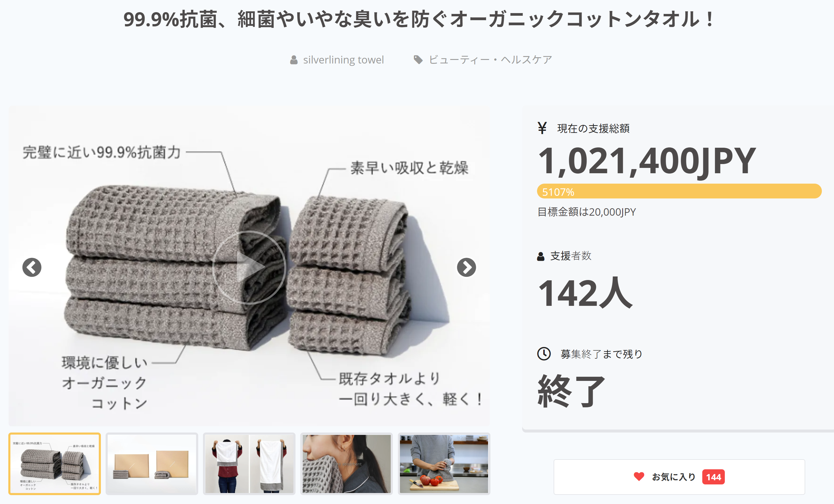Click the tag icon beside category
This screenshot has width=834, height=504.
click(418, 60)
